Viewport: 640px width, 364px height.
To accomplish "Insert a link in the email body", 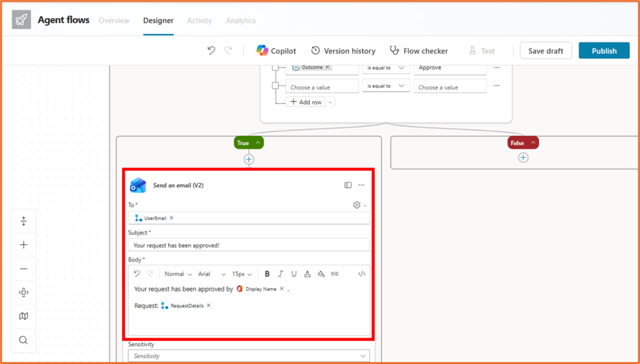I will (x=333, y=273).
